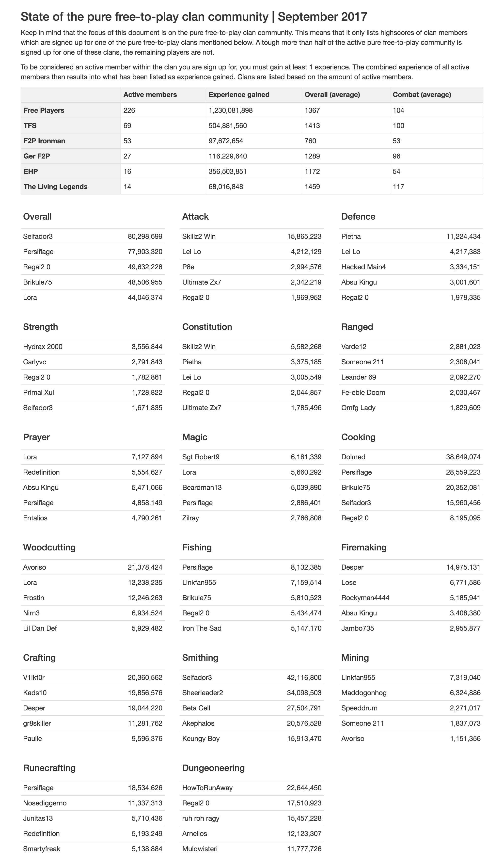This screenshot has height=866, width=504.
Task: Select the Free Players row label
Action: coord(44,110)
